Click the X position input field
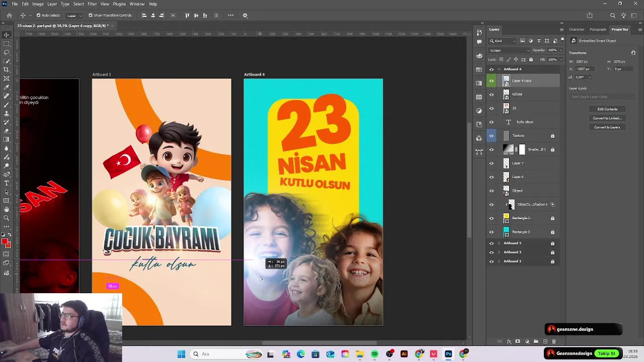Screen dimensions: 644x362 coord(585,69)
